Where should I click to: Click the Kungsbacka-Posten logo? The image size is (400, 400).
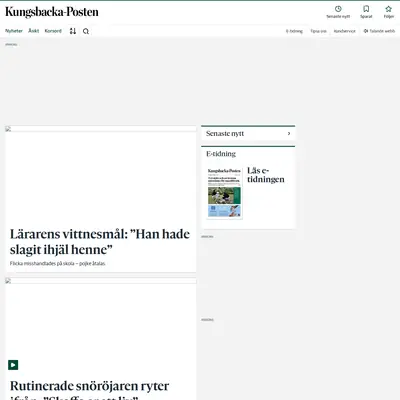52,12
